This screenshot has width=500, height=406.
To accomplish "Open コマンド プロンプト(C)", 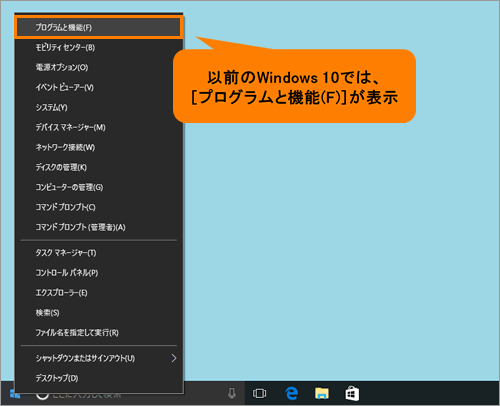I will 99,207.
